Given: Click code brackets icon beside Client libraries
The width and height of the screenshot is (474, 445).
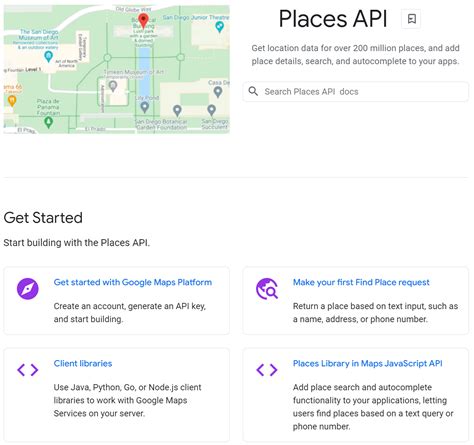Looking at the screenshot, I should pos(28,370).
